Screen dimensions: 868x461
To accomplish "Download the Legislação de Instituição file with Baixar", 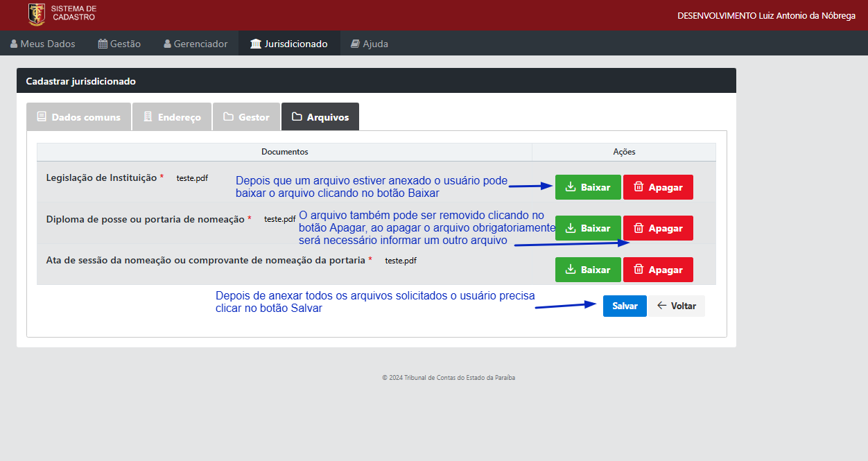I will pos(588,187).
